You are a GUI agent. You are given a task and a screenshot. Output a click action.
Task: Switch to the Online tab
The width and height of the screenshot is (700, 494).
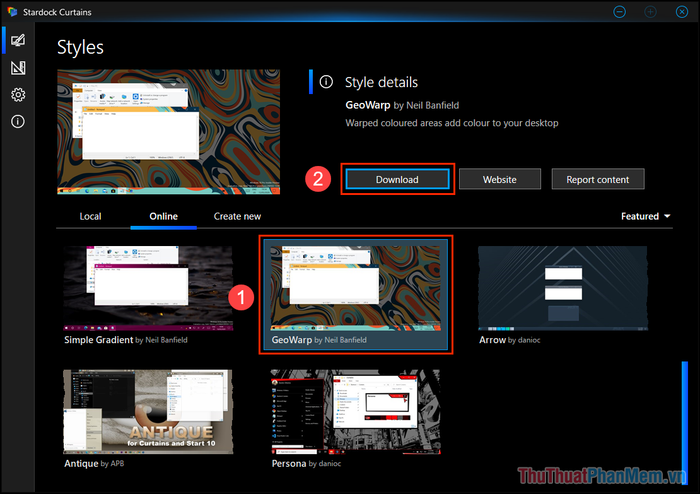tap(163, 216)
